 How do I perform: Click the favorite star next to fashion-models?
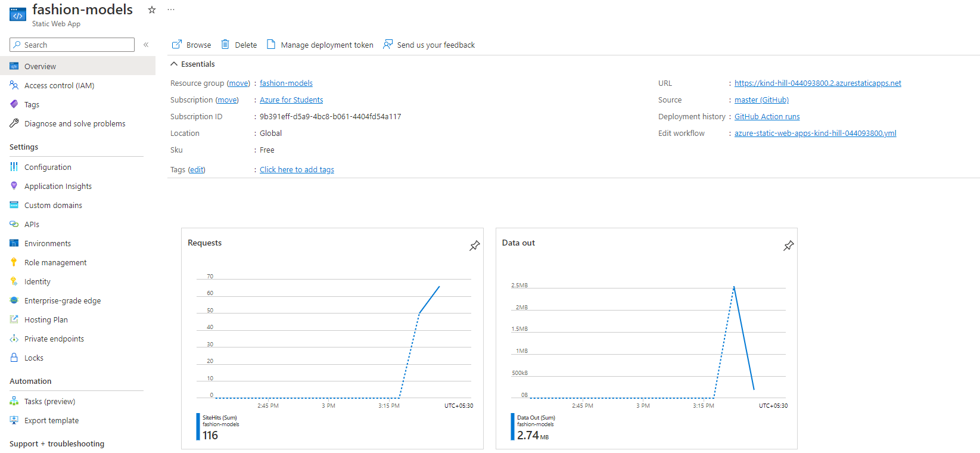pos(152,10)
